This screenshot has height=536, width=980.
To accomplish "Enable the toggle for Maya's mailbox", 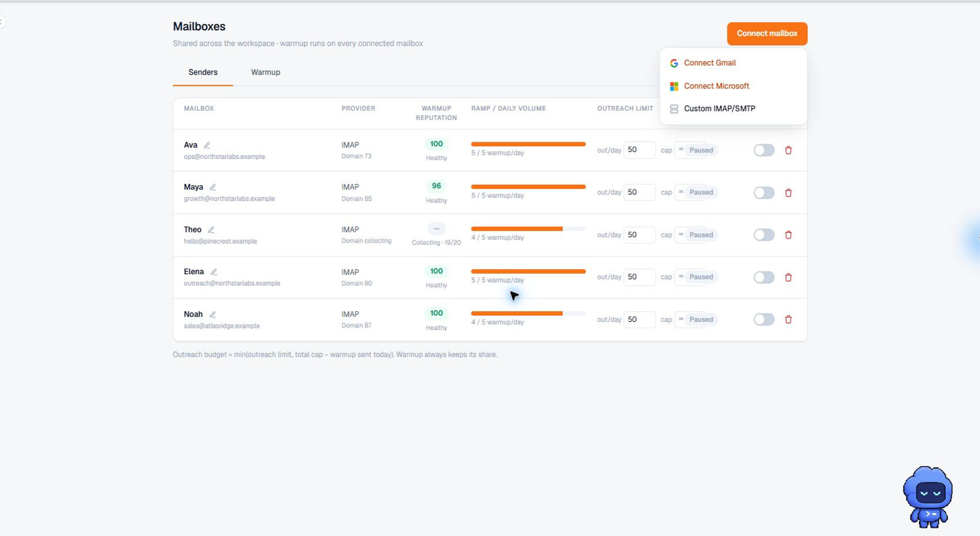I will pos(764,192).
